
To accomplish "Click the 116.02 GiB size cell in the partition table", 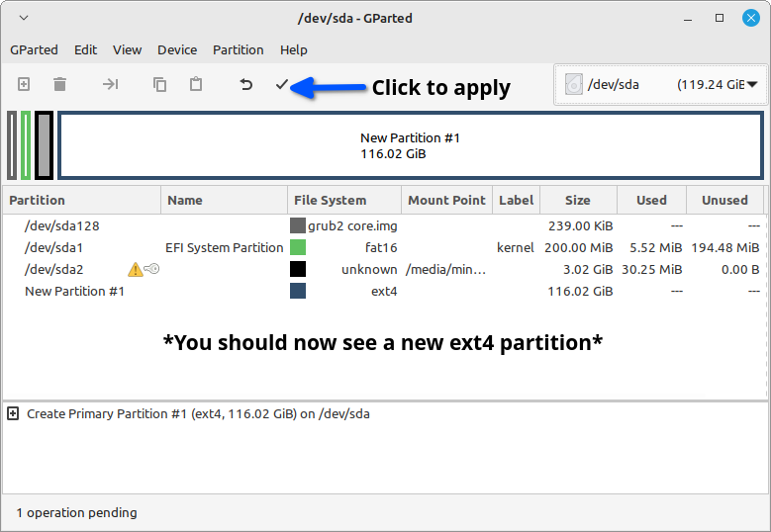I will coord(581,292).
